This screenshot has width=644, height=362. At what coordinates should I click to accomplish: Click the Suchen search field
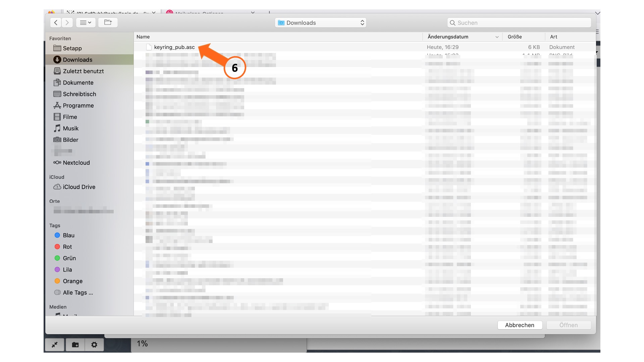519,22
